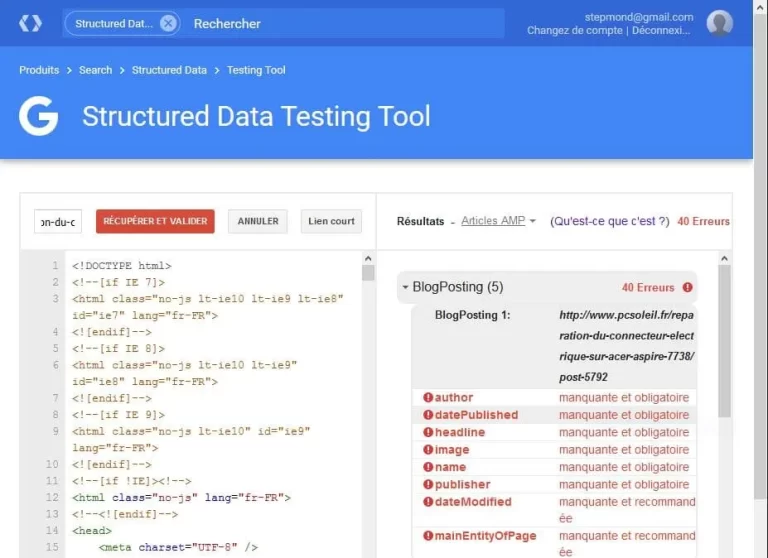Click code line 1 DOCTYPE html
This screenshot has height=558, width=768.
121,266
